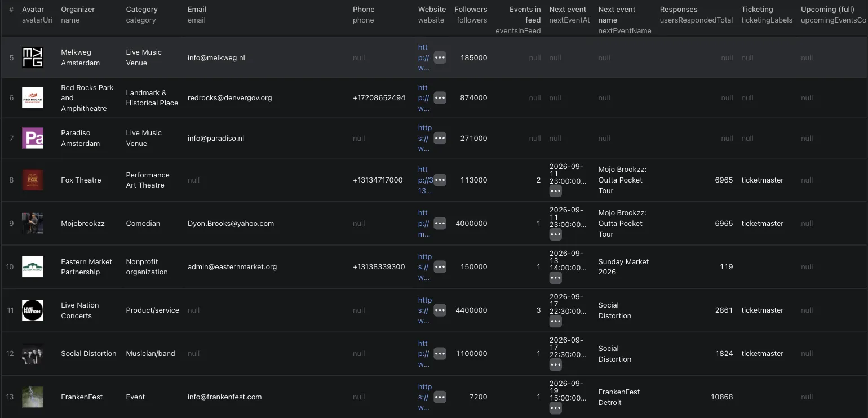The image size is (868, 418).
Task: Open the Melkweg Amsterdam website link
Action: coord(424,57)
